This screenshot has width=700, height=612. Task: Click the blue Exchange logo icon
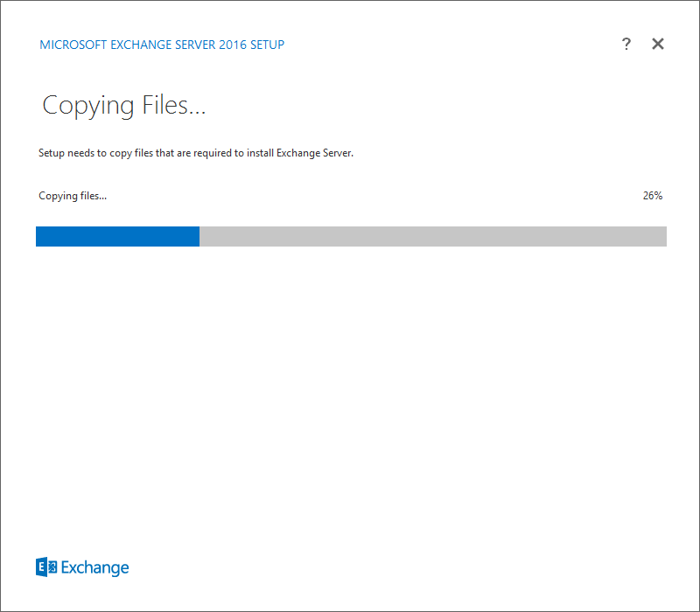(46, 567)
